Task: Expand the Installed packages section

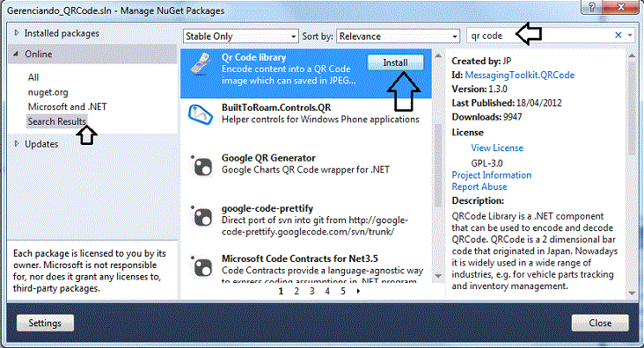Action: 17,33
